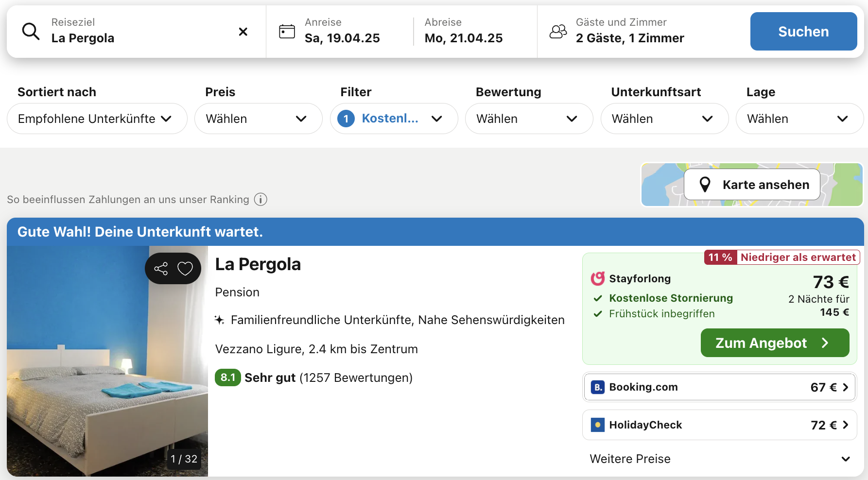Click the Kostenlose Stornierung text
Screen dimensions: 868x480
pyautogui.click(x=671, y=298)
